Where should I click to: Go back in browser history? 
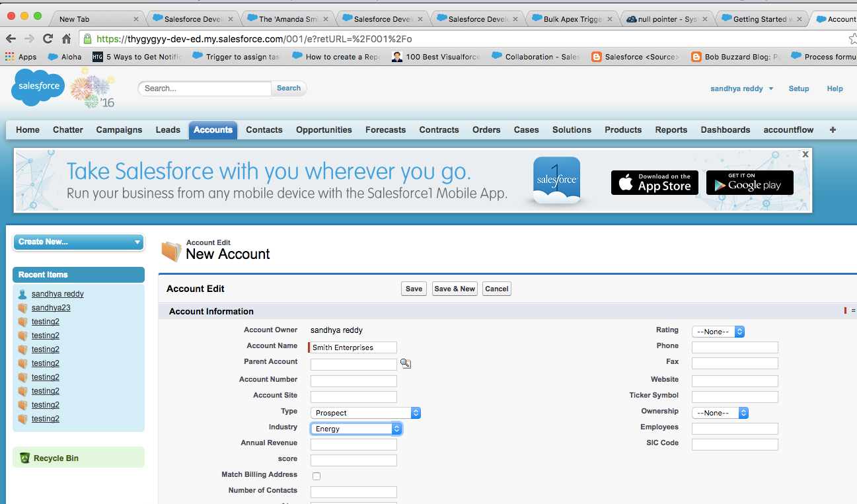[11, 39]
